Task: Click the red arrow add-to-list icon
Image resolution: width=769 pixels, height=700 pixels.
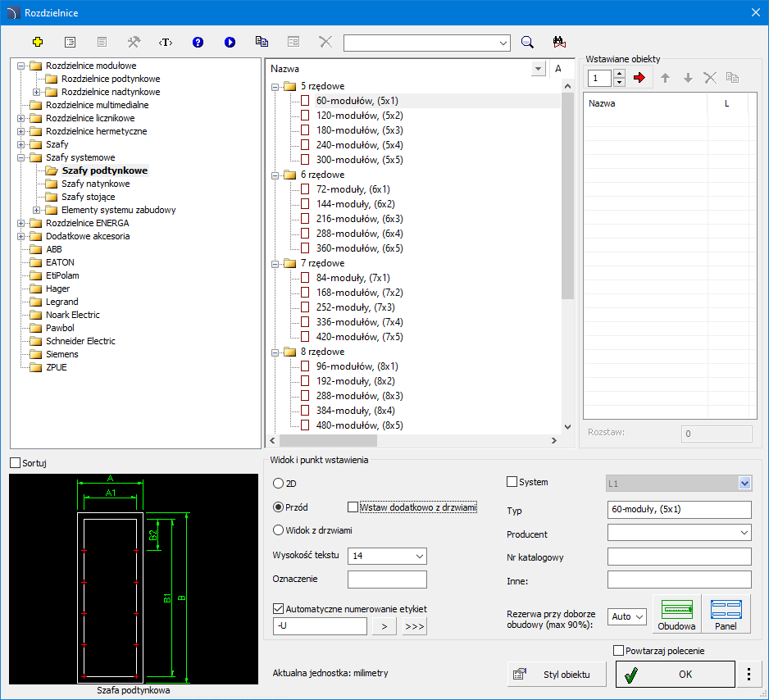Action: pos(640,78)
